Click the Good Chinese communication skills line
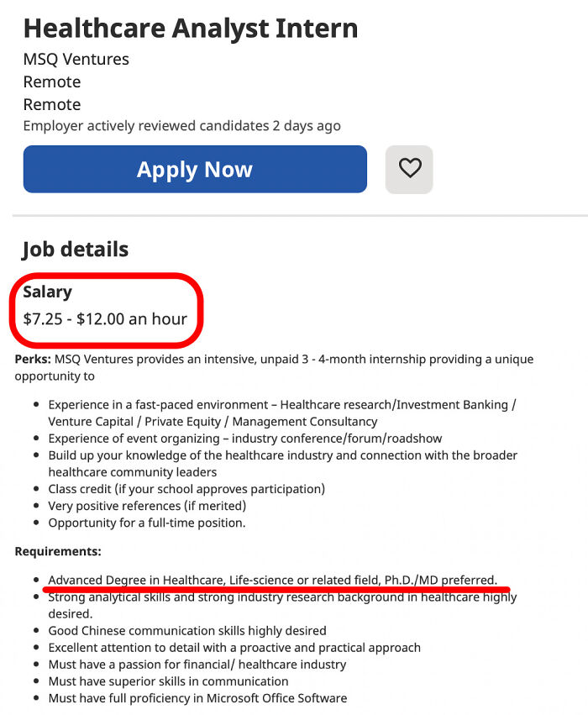Screen dimensions: 588x715 [x=187, y=630]
